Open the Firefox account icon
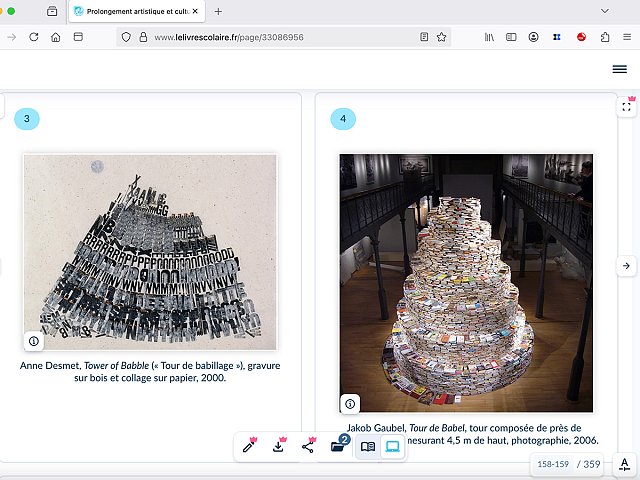640x480 pixels. (533, 37)
